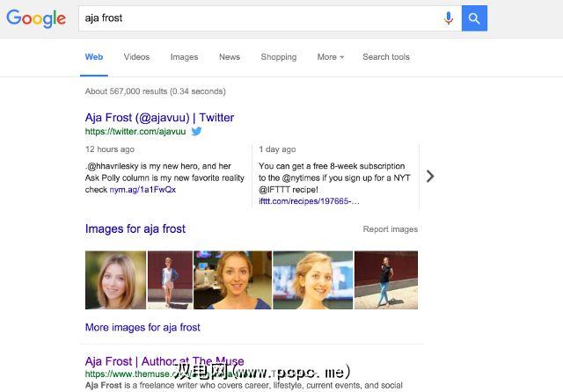Focus the search box containing aja frost
This screenshot has width=563, height=392.
[255, 18]
